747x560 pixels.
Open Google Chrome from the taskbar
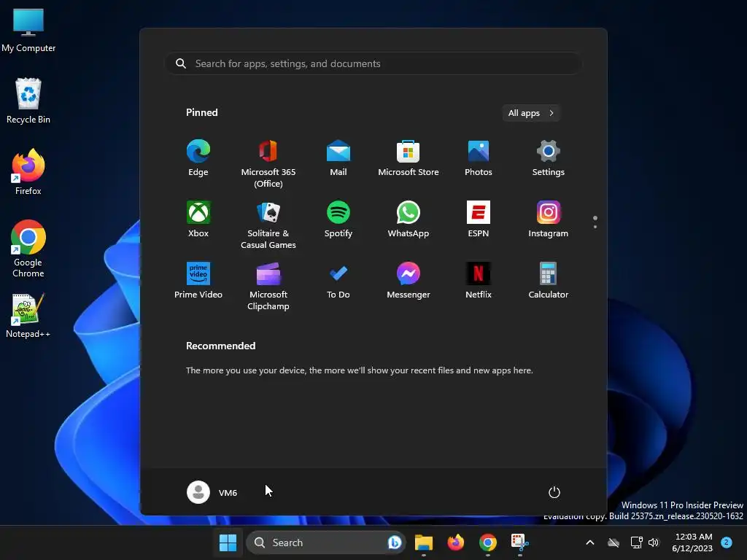point(488,542)
